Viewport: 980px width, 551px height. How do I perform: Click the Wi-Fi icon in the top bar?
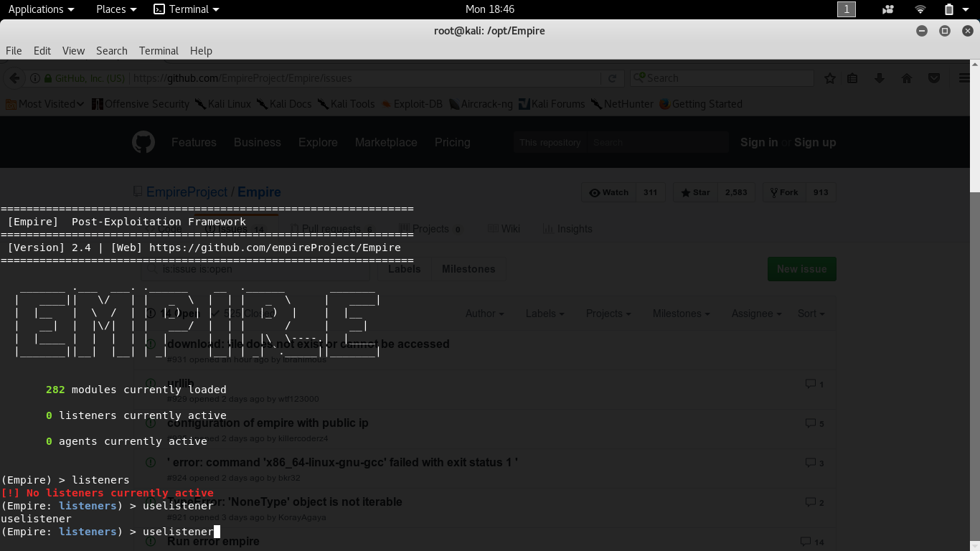tap(919, 9)
